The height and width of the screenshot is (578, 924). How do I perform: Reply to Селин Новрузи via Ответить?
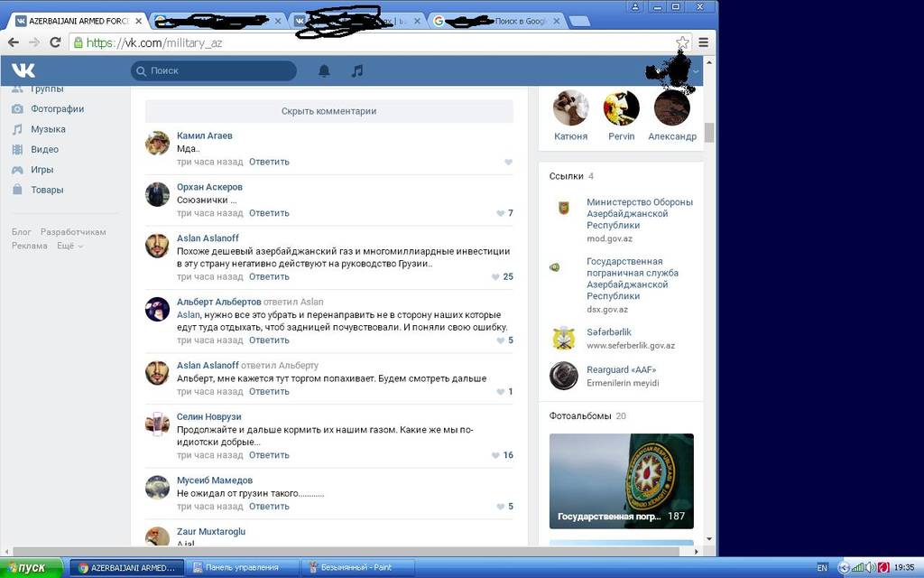click(269, 455)
